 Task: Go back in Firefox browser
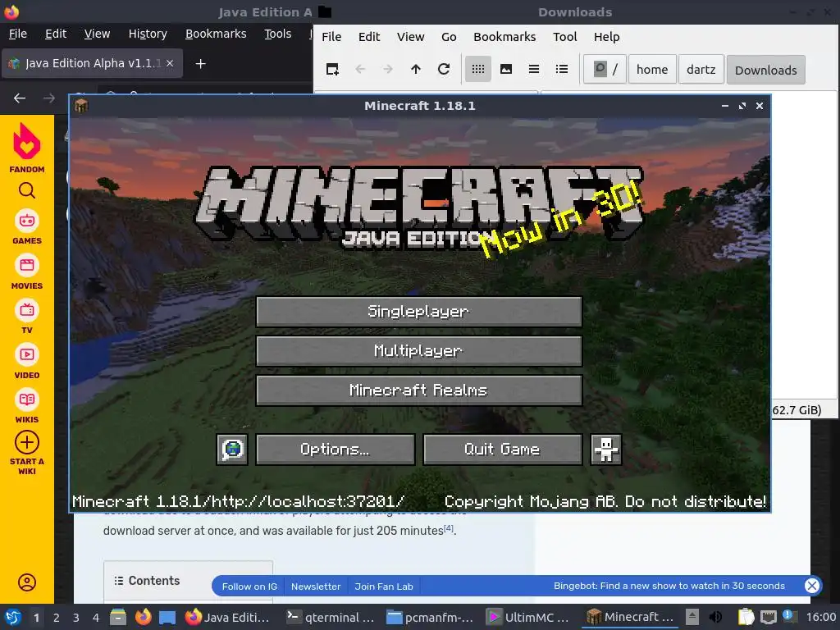20,98
